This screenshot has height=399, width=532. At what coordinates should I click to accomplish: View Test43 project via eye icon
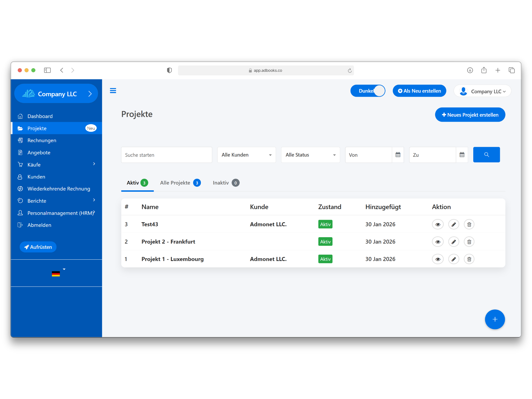438,224
